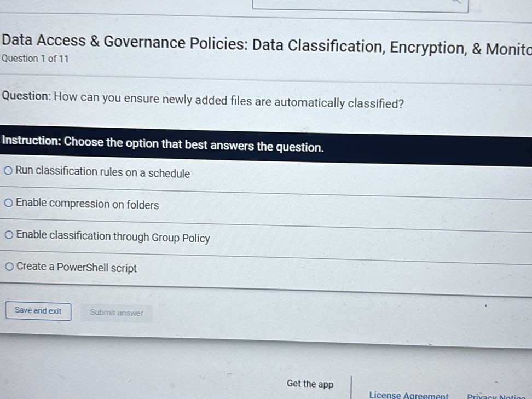The image size is (532, 399).
Task: Open the "Get the app" link
Action: point(310,384)
